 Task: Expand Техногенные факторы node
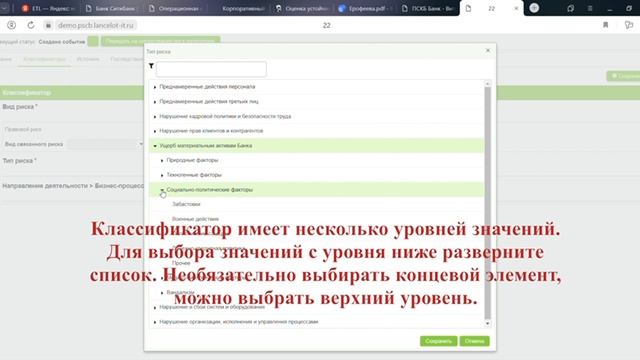[162, 175]
